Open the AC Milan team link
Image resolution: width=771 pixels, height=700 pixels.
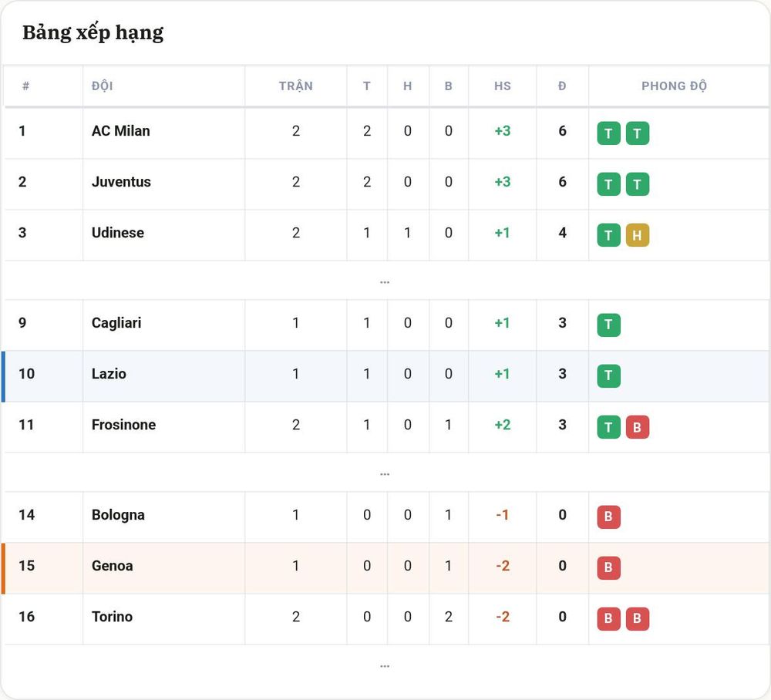[121, 131]
